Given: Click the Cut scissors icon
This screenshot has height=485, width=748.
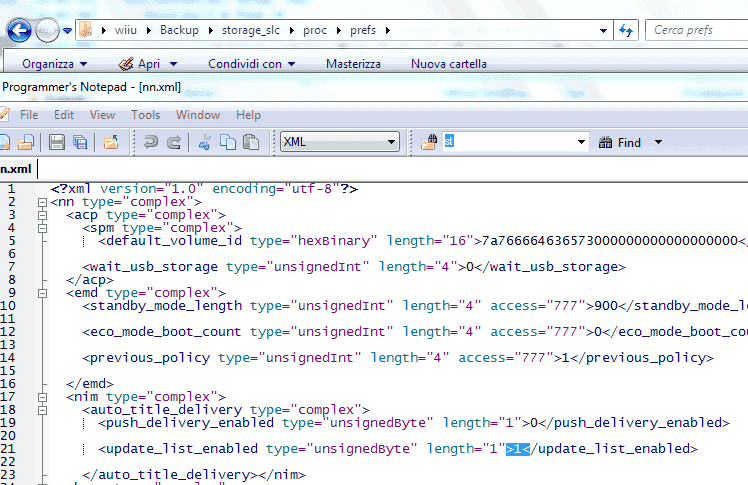Looking at the screenshot, I should tap(205, 142).
